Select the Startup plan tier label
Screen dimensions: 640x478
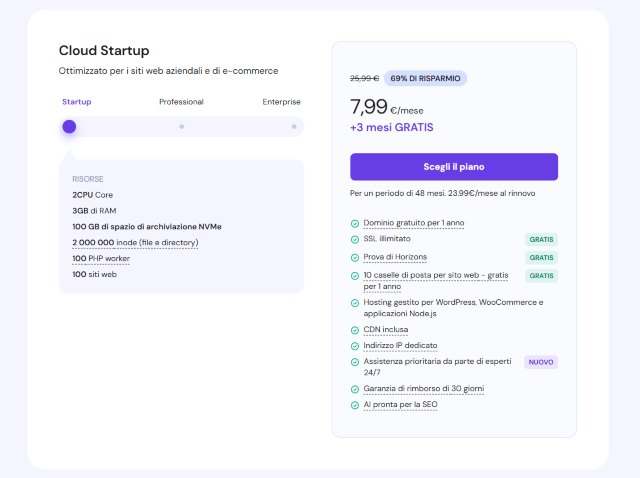coord(76,102)
